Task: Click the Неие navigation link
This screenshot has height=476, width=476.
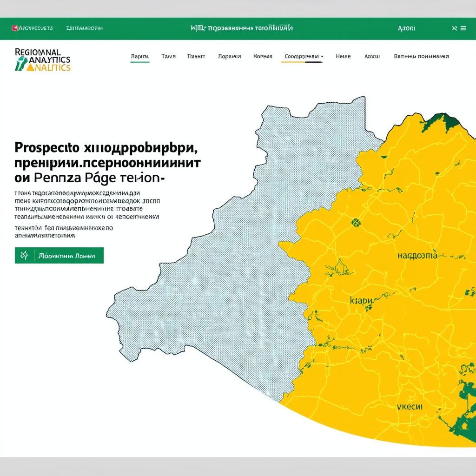Action: tap(343, 56)
